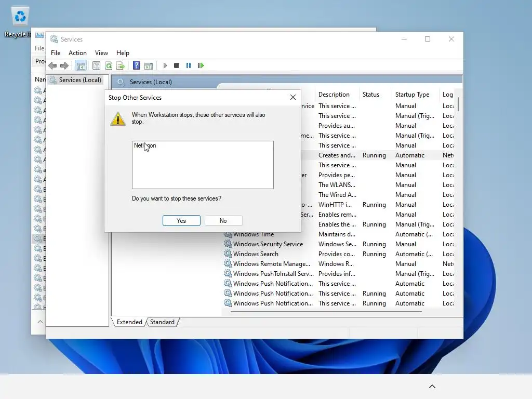Screen dimensions: 532x399
Task: Click the Refresh toolbar icon
Action: (109, 65)
